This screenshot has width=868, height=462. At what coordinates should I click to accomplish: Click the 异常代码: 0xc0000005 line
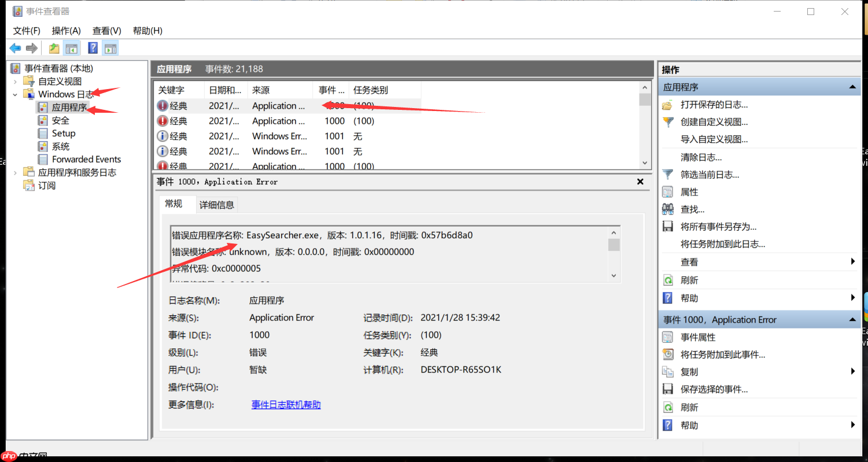coord(216,268)
